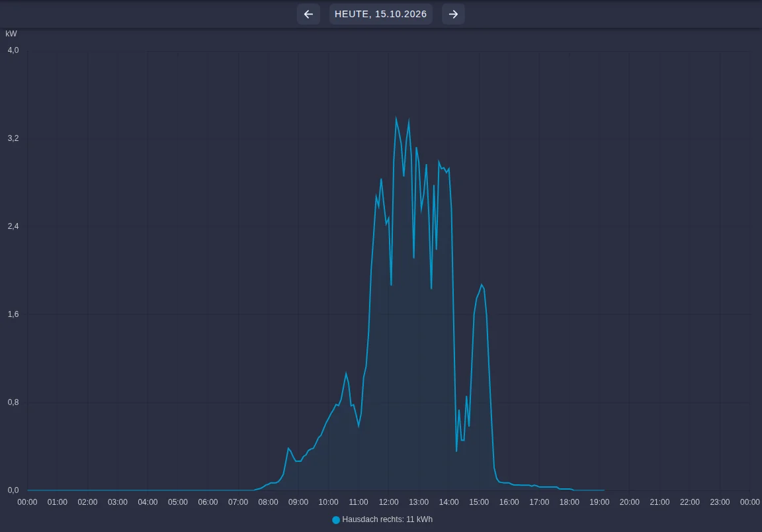
Task: Click the 02:00 time axis label
Action: pos(87,502)
